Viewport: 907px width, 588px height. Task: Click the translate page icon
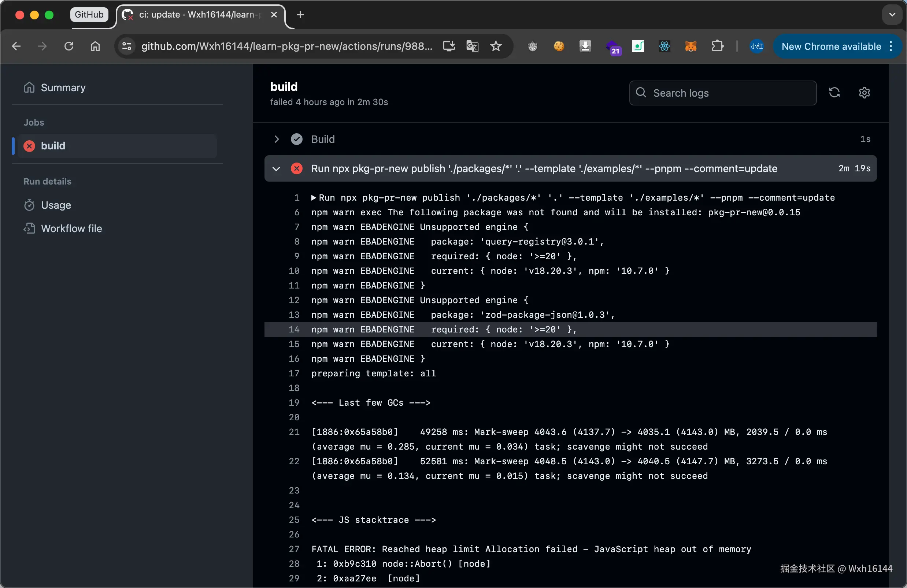tap(472, 46)
